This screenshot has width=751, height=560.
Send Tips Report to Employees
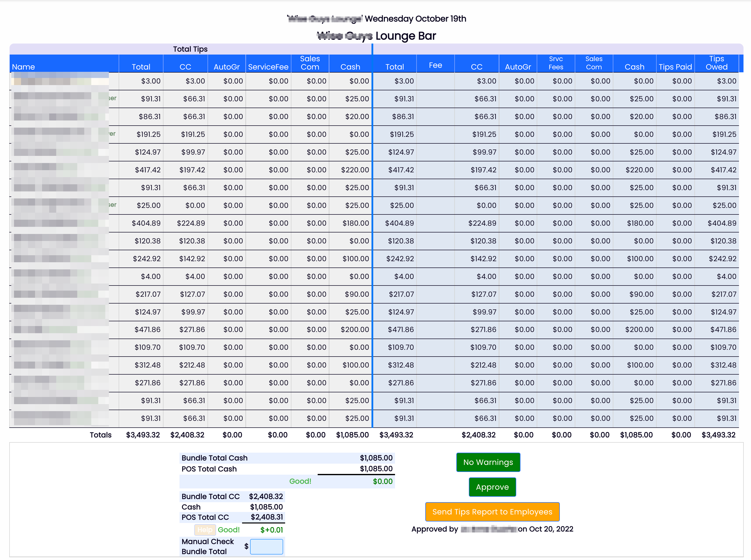coord(492,511)
